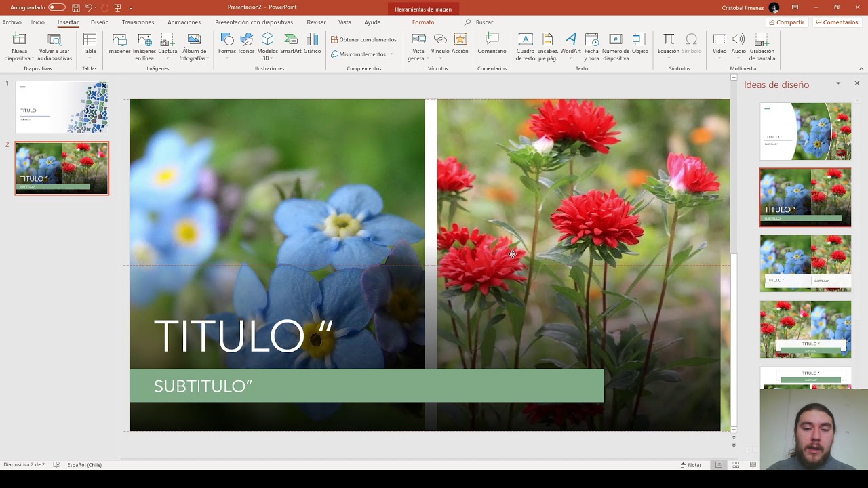Open the Archivo menu
This screenshot has width=868, height=488.
pos(12,22)
